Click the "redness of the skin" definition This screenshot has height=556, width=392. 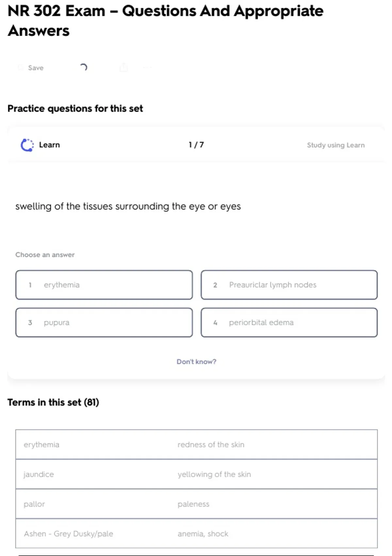pos(211,445)
